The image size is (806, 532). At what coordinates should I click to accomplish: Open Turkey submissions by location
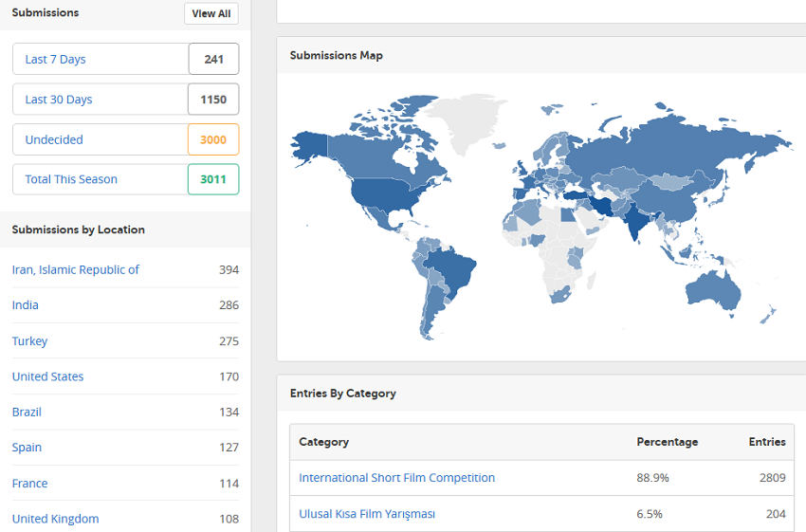coord(29,340)
